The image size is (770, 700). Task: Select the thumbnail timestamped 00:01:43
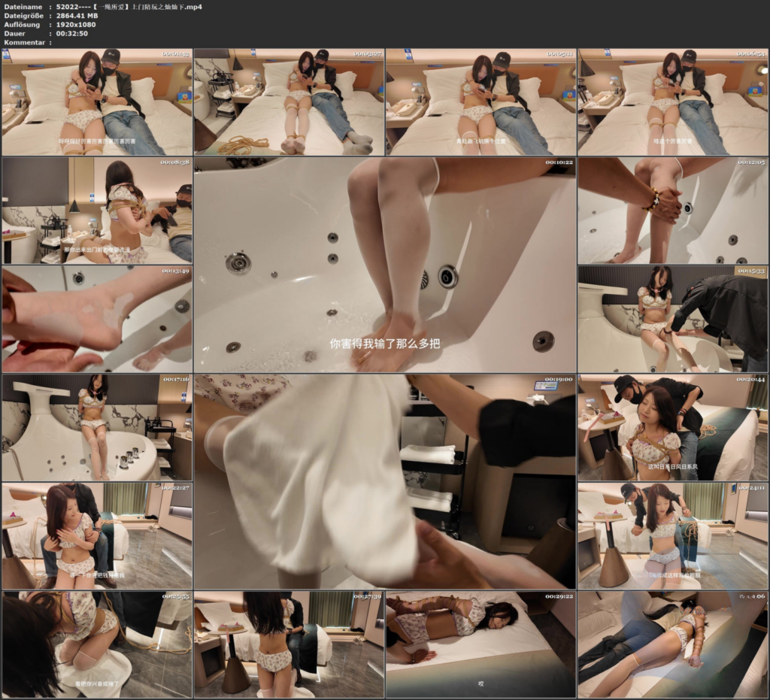97,102
